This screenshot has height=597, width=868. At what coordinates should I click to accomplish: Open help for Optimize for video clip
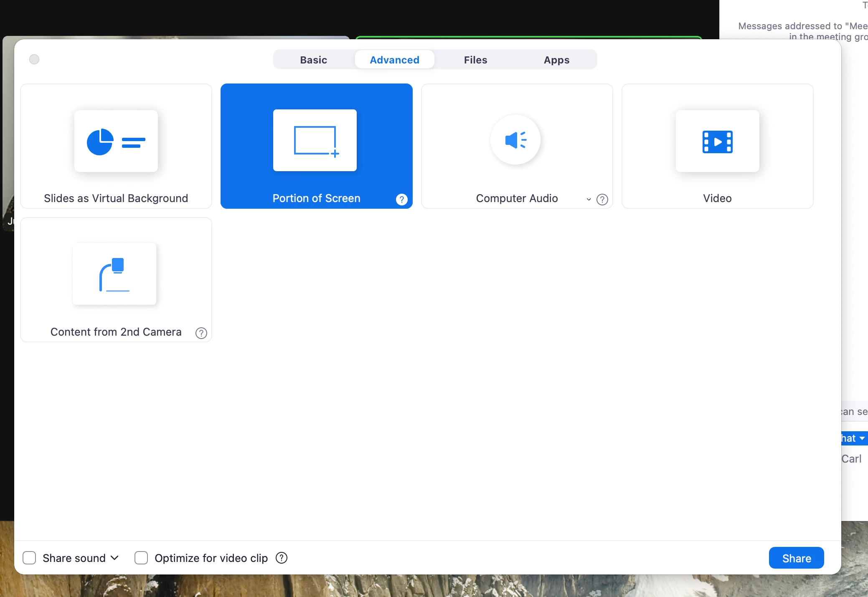(x=282, y=558)
